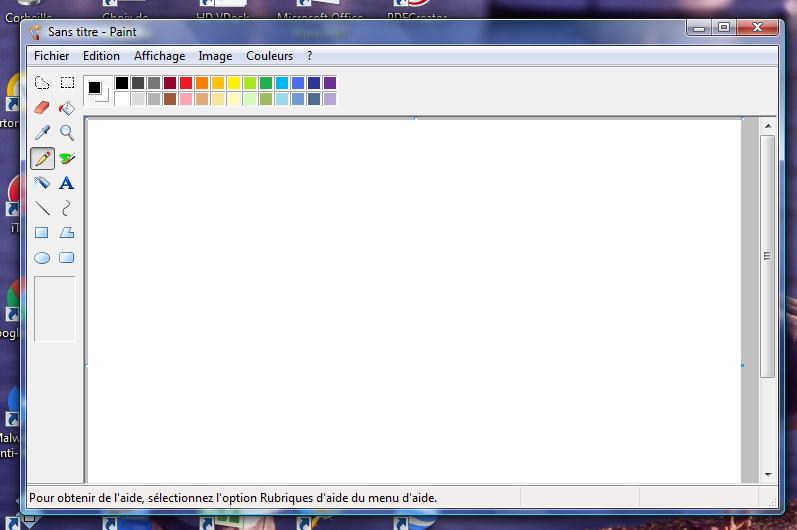Screen dimensions: 797x530
Task: Open the Couleurs menu
Action: (x=270, y=57)
